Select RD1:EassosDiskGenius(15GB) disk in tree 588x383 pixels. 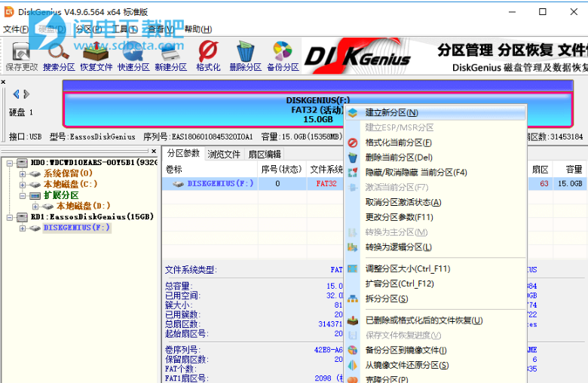point(92,217)
